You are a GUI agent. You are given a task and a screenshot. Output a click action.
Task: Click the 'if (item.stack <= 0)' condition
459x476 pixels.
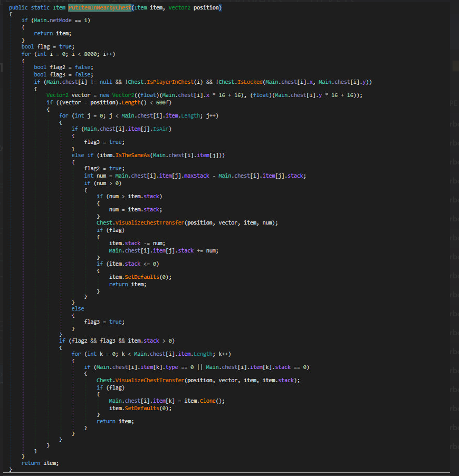tap(128, 264)
